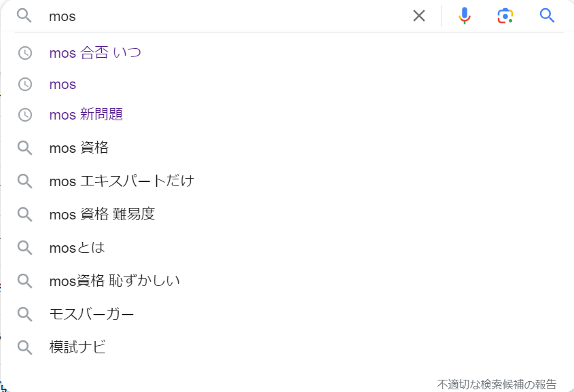Click the voice search microphone icon
This screenshot has height=392, width=574.
pyautogui.click(x=464, y=16)
